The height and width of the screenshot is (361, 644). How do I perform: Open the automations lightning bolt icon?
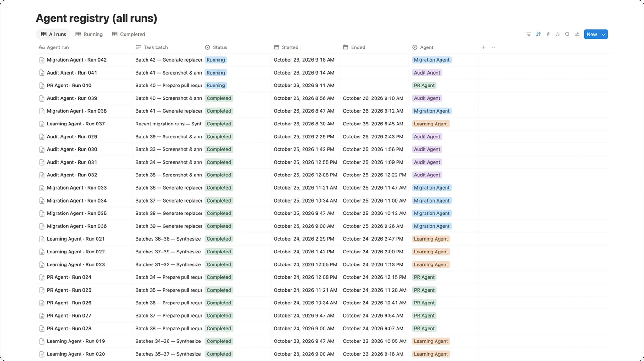click(x=548, y=34)
